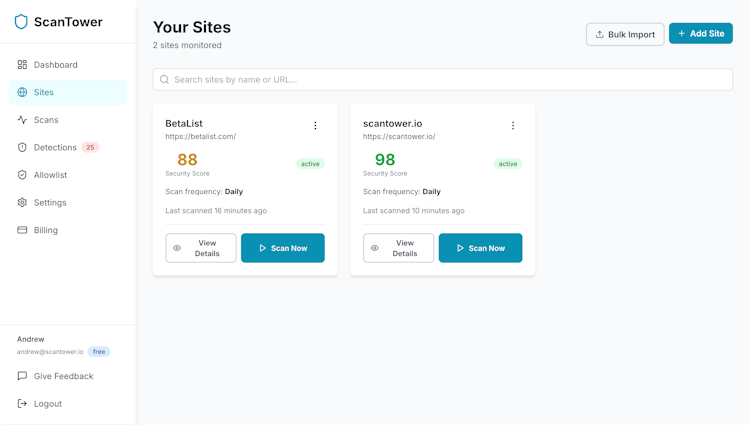Viewport: 750px width, 425px height.
Task: Click the ScanTower shield logo icon
Action: [21, 22]
